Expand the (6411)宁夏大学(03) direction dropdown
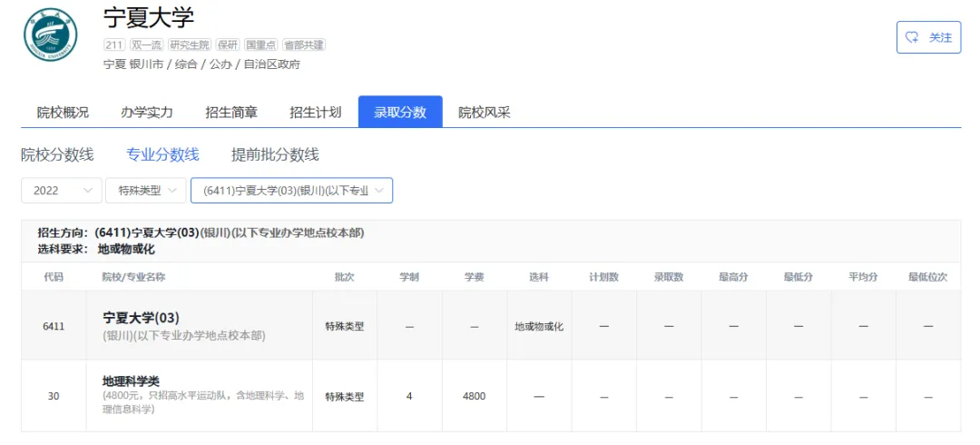980x445 pixels. 291,191
